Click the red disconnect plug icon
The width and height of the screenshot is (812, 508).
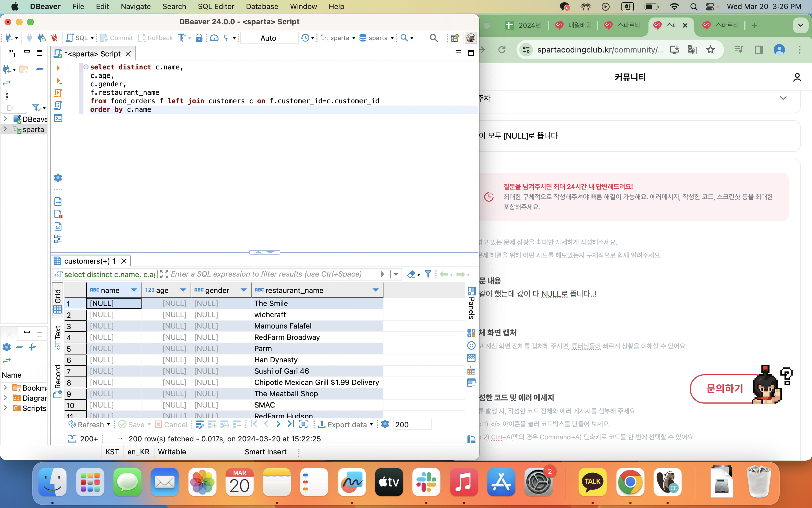click(54, 38)
